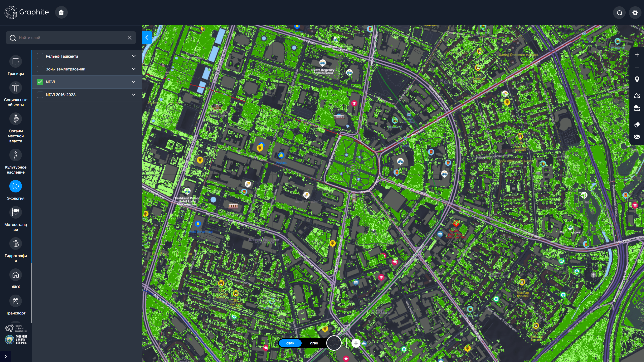
Task: Select the Гидрография sidebar icon
Action: click(15, 244)
